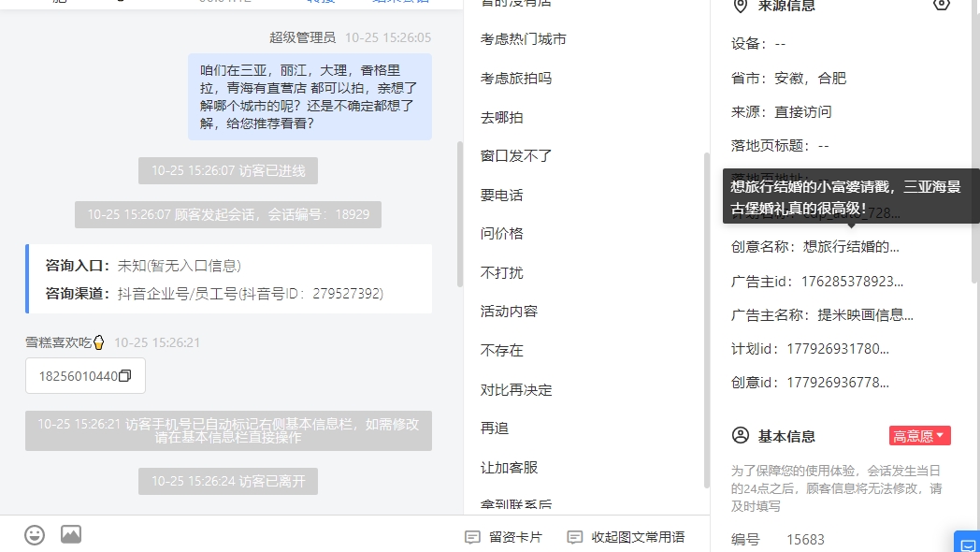The width and height of the screenshot is (980, 552).
Task: Collapse phrases via 收起图文常用语
Action: click(626, 537)
